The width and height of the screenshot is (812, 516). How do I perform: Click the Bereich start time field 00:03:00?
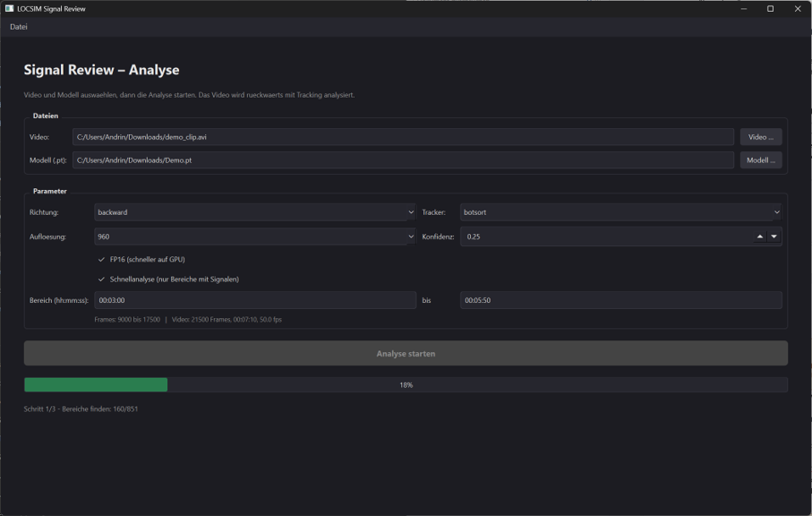coord(255,300)
